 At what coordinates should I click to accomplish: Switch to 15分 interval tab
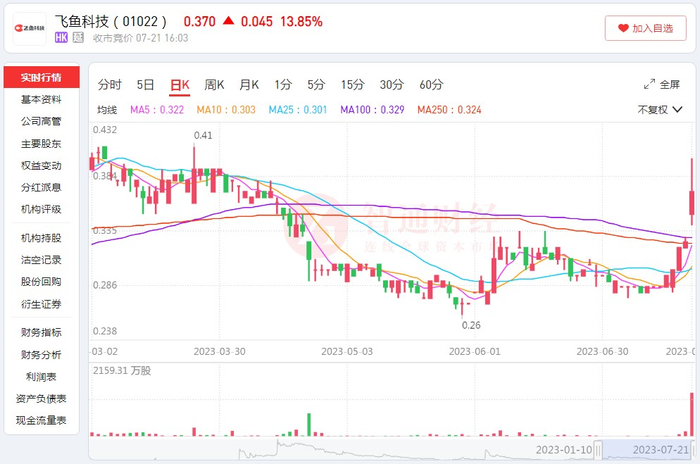pos(353,84)
